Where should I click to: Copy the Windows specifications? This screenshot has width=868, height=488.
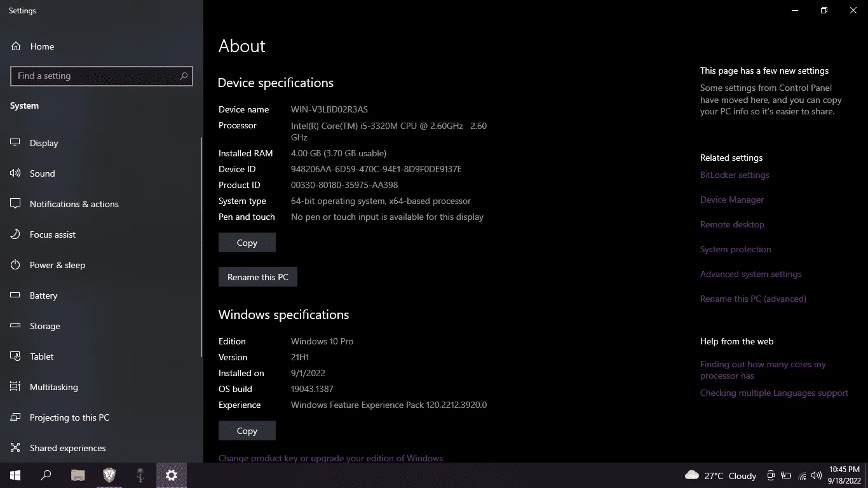click(x=247, y=431)
